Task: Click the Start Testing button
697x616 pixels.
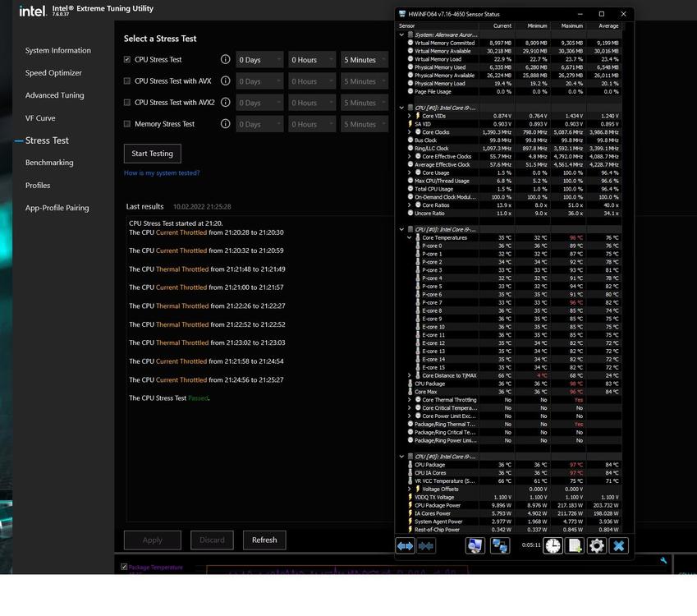Action: click(152, 154)
